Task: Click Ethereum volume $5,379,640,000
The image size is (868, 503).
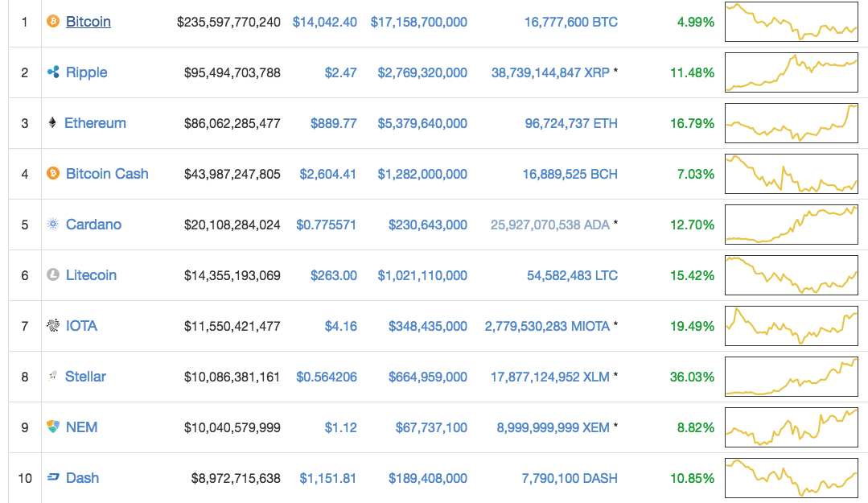Action: [x=422, y=123]
